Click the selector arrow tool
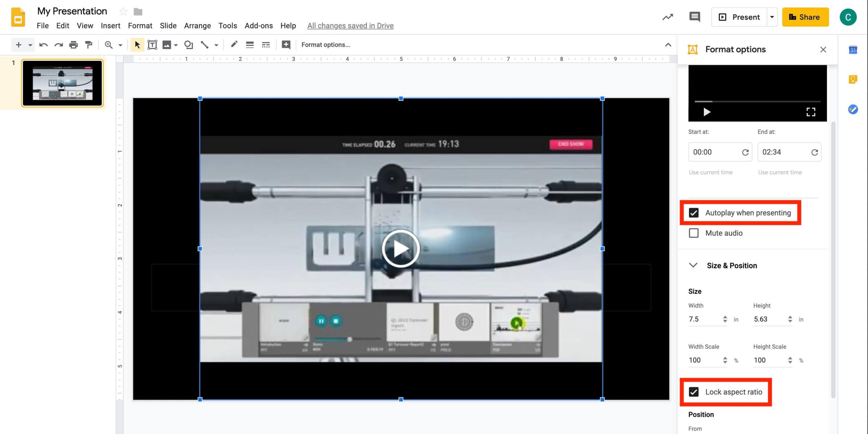This screenshot has height=434, width=868. click(x=136, y=44)
